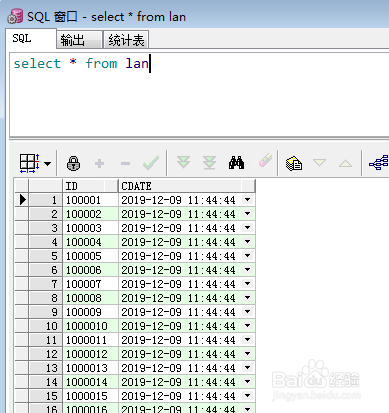This screenshot has width=389, height=413.
Task: Select ID cell 100003
Action: pyautogui.click(x=90, y=228)
